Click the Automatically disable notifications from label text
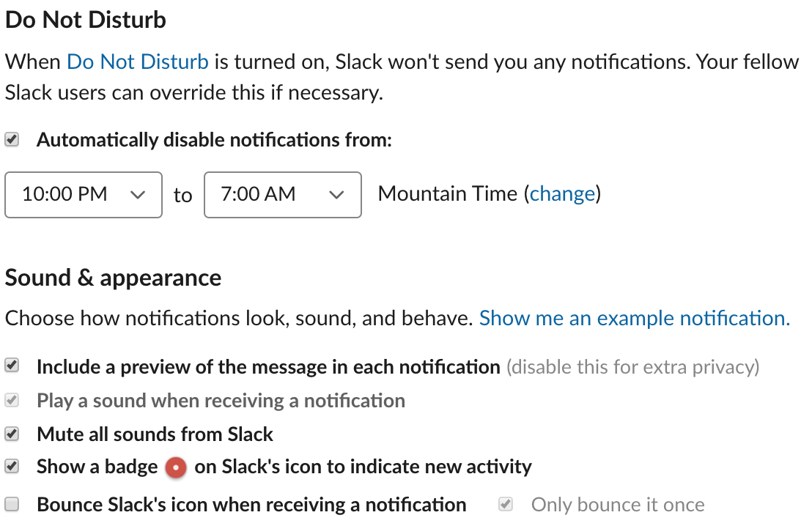The width and height of the screenshot is (812, 526). click(214, 140)
